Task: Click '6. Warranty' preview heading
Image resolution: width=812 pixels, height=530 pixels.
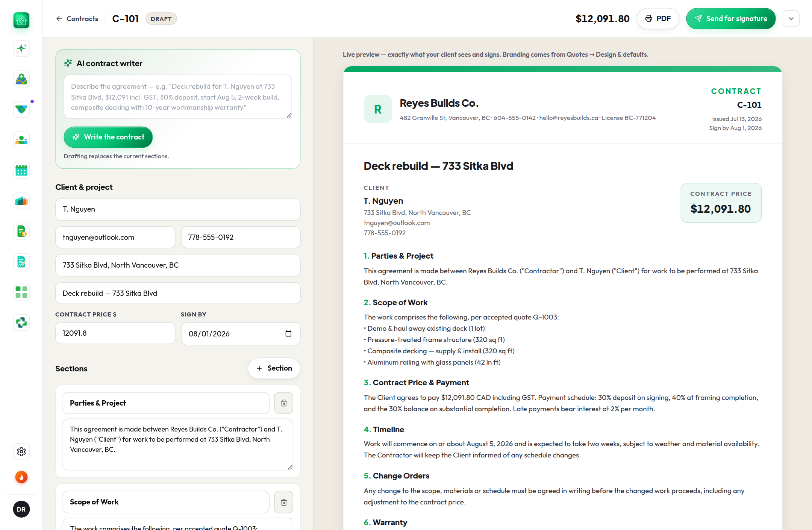Action: point(385,522)
